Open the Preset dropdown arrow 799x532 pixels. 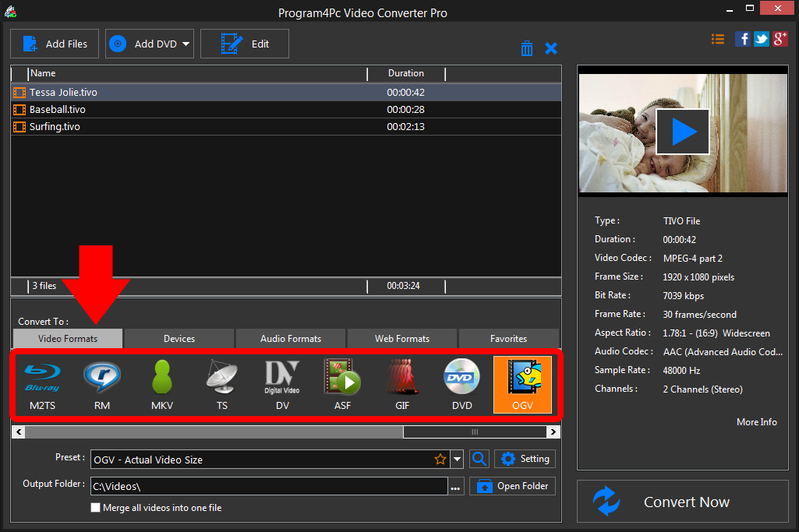[457, 460]
